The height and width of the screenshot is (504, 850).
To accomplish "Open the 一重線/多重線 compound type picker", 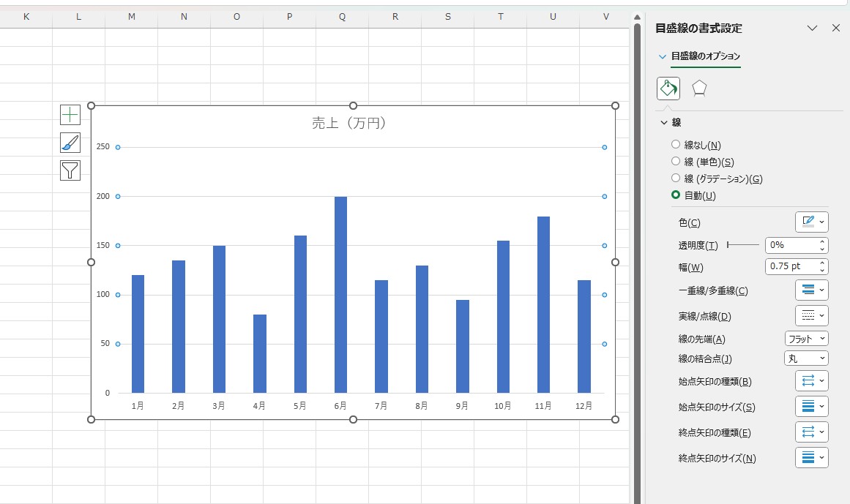I will tap(811, 290).
